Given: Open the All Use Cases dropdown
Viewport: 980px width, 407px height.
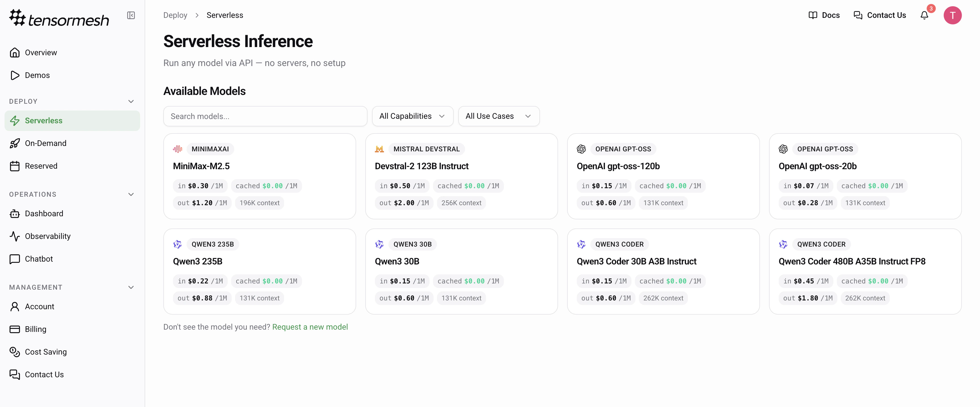Looking at the screenshot, I should (499, 116).
